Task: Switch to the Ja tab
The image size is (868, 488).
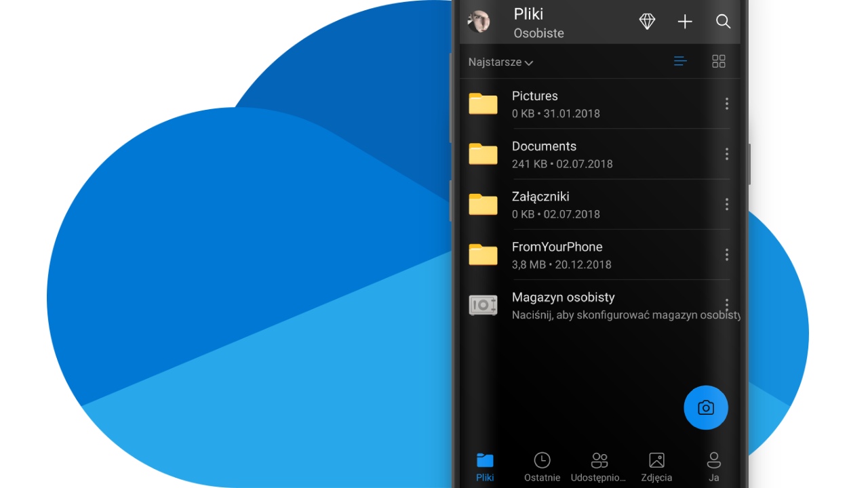Action: [713, 467]
